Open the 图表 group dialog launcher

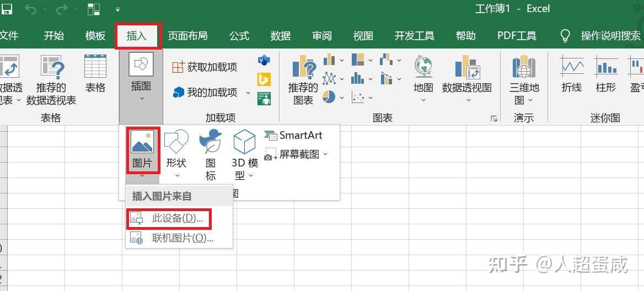pos(493,118)
